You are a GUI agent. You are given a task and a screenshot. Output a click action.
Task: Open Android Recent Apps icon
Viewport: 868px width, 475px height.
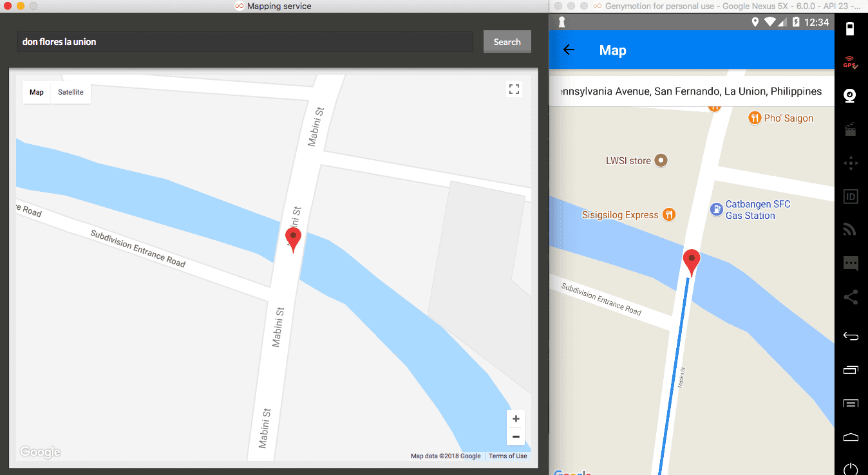[x=850, y=370]
